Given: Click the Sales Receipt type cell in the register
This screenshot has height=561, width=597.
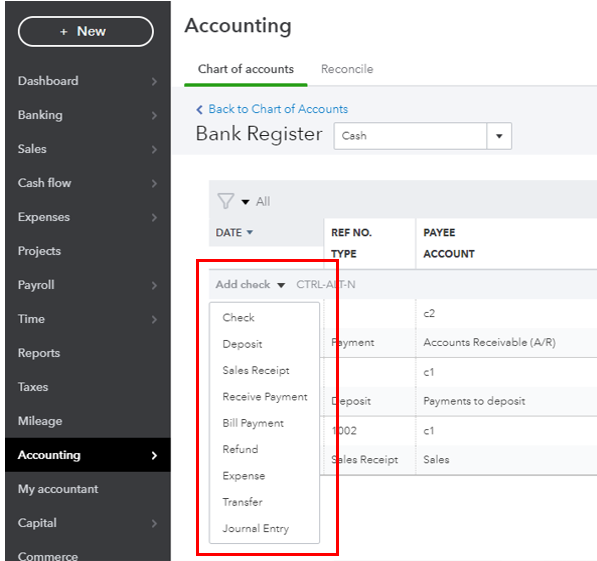Looking at the screenshot, I should pos(364,460).
